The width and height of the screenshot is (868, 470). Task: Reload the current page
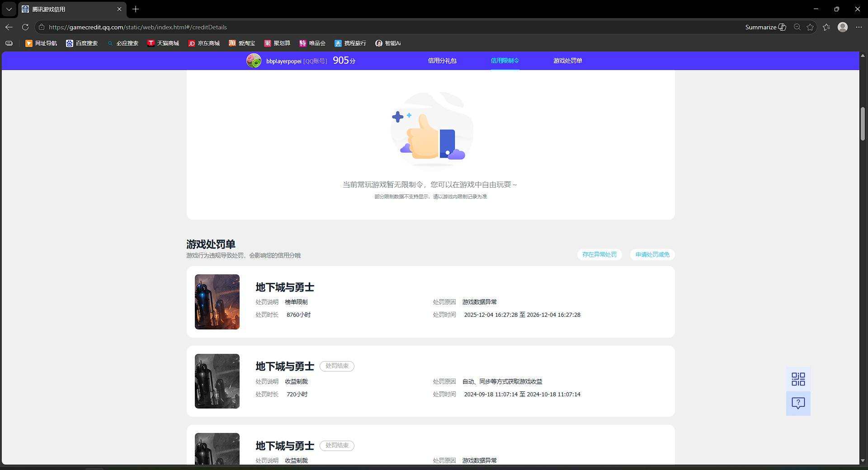[x=25, y=27]
